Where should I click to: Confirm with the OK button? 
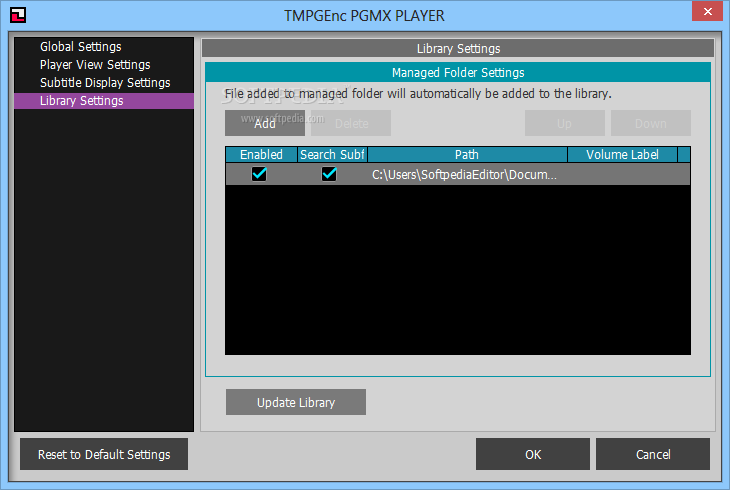pyautogui.click(x=533, y=454)
